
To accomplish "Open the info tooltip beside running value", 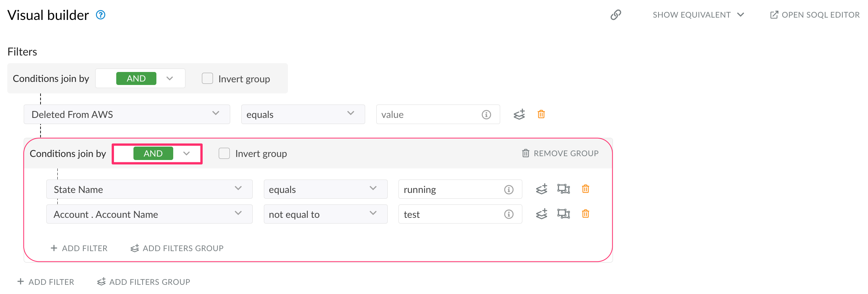I will (509, 189).
